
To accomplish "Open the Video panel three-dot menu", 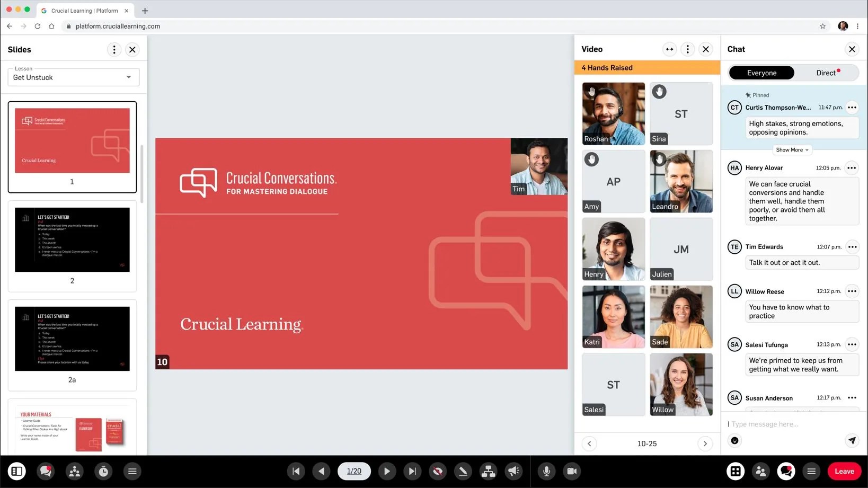I will pos(687,49).
